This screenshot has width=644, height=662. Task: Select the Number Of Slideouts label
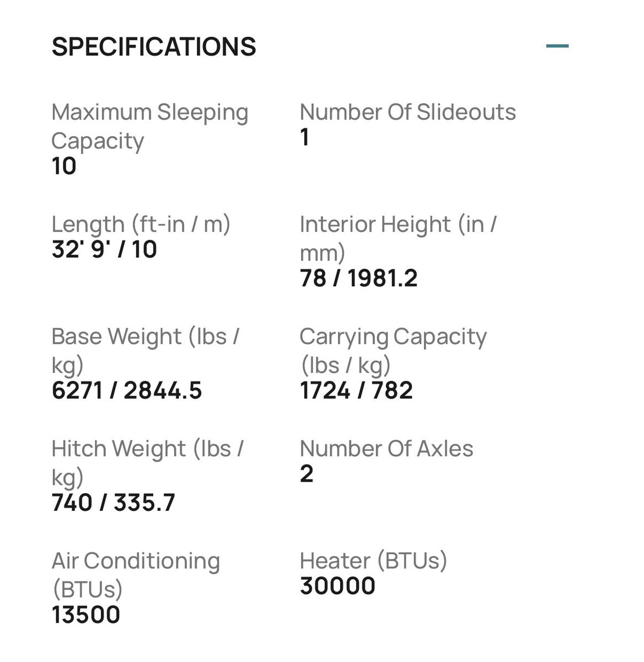point(407,112)
